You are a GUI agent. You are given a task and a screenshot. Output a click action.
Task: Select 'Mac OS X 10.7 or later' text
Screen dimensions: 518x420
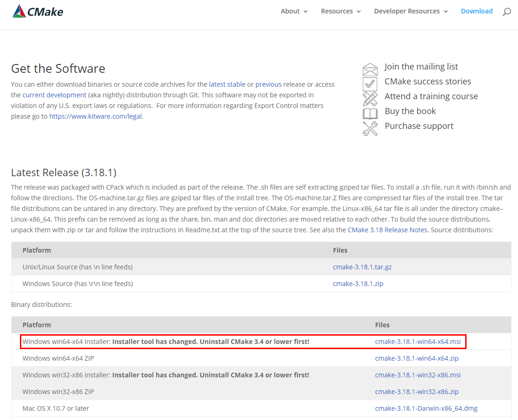pyautogui.click(x=56, y=408)
